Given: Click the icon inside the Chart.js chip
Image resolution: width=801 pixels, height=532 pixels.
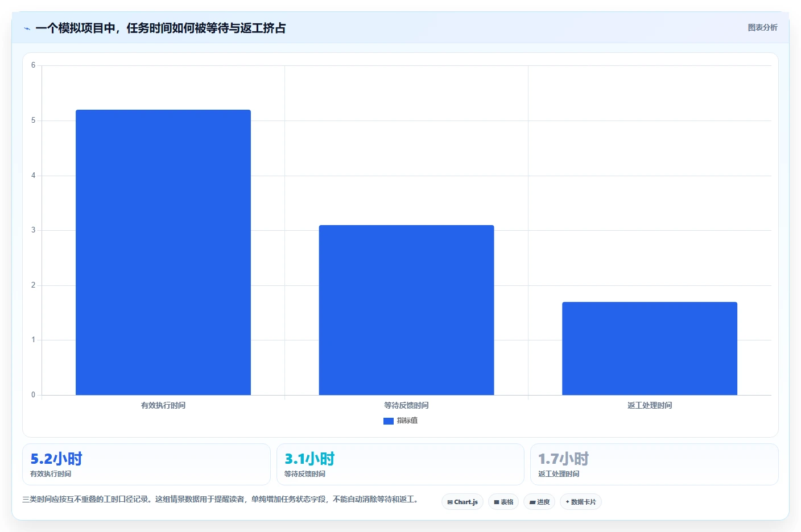Looking at the screenshot, I should tap(450, 502).
